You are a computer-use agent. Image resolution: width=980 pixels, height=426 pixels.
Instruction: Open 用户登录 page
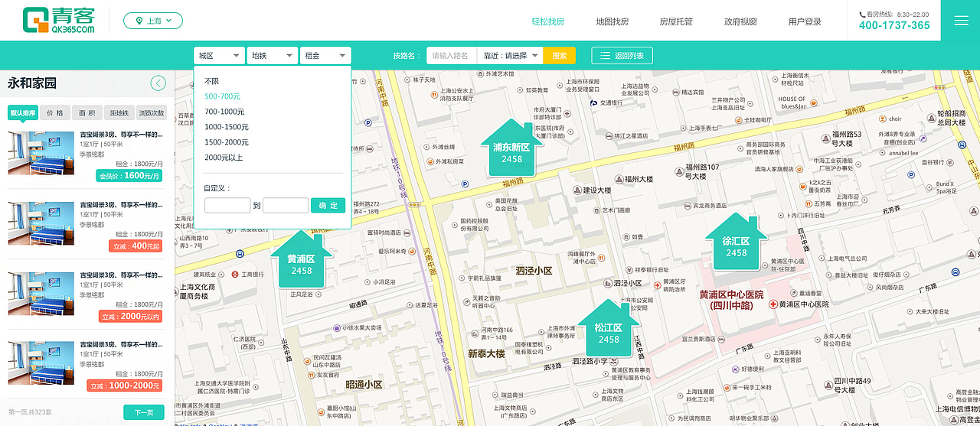click(x=805, y=21)
